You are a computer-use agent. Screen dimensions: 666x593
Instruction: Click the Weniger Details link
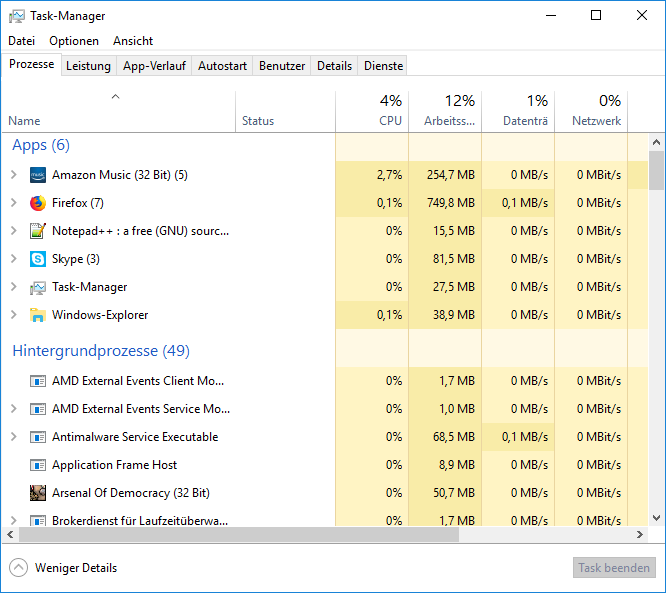tap(76, 568)
